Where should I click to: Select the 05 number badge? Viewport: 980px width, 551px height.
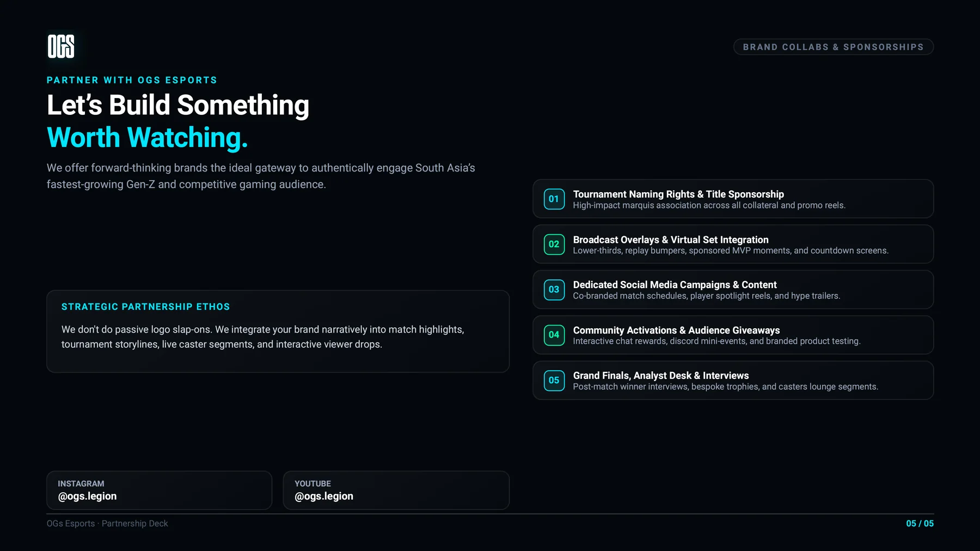(554, 380)
